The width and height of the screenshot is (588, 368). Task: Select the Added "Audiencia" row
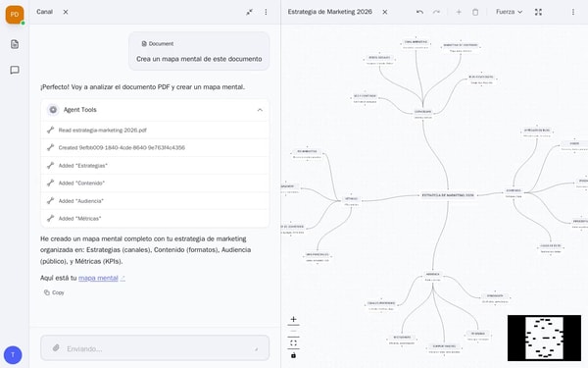tap(155, 201)
